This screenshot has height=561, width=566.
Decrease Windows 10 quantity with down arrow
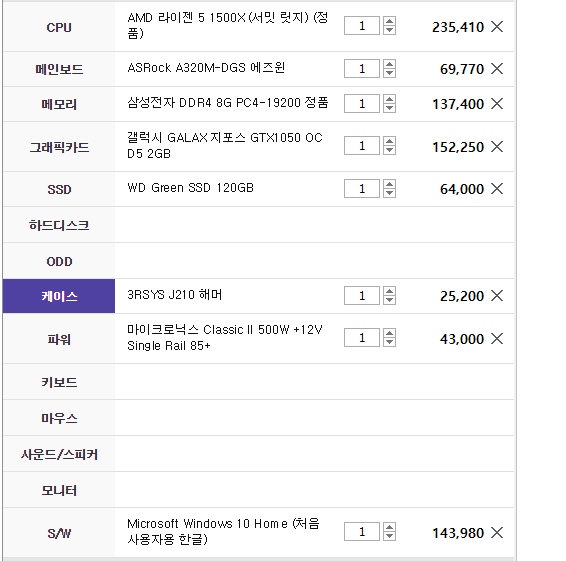[389, 536]
